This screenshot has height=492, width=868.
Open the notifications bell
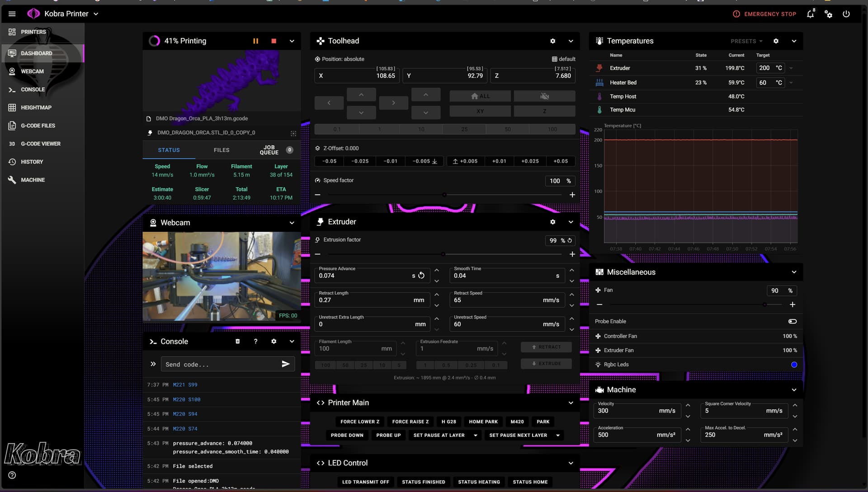(810, 14)
